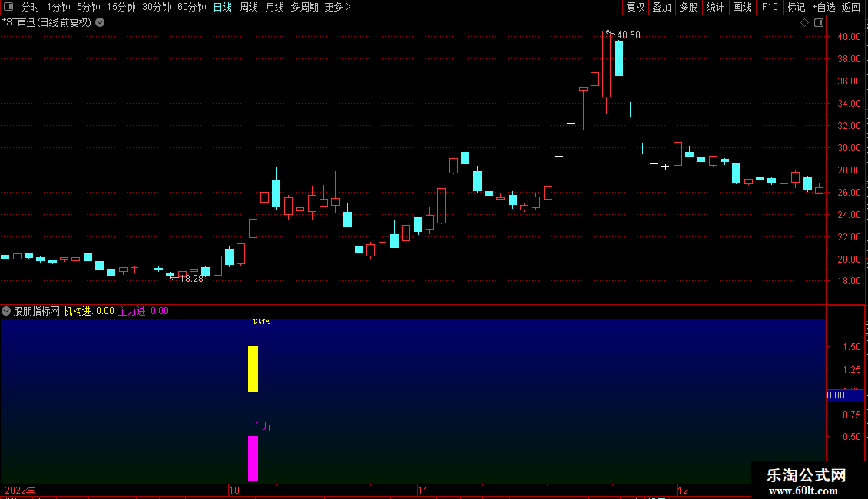Viewport: 868px width, 499px height.
Task: Open 统计 statistics tool
Action: coord(715,7)
